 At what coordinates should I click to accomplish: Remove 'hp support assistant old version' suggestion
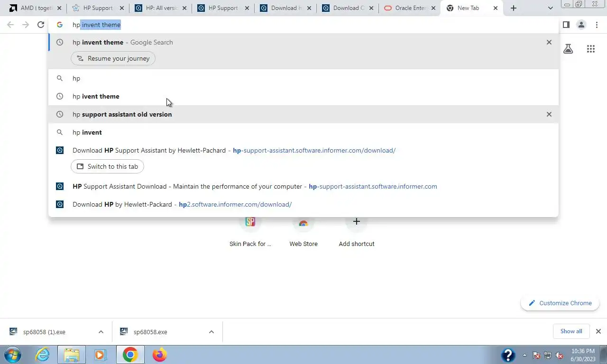pyautogui.click(x=549, y=114)
